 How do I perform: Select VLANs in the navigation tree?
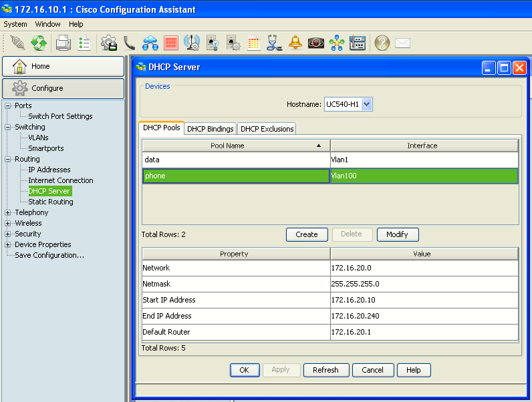(38, 138)
